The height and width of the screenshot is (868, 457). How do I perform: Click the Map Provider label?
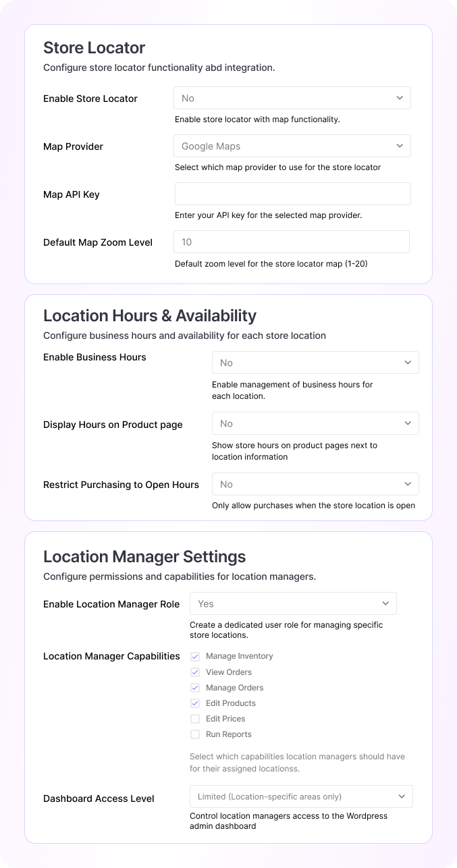pos(74,146)
